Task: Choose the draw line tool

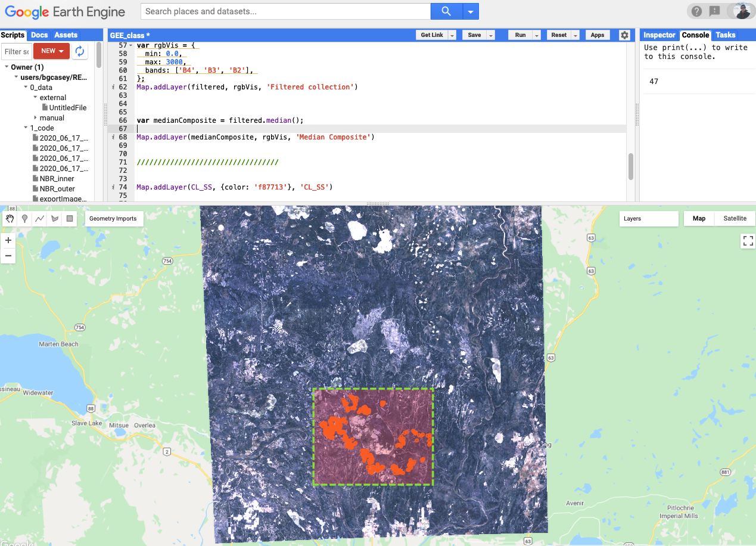Action: tap(40, 219)
